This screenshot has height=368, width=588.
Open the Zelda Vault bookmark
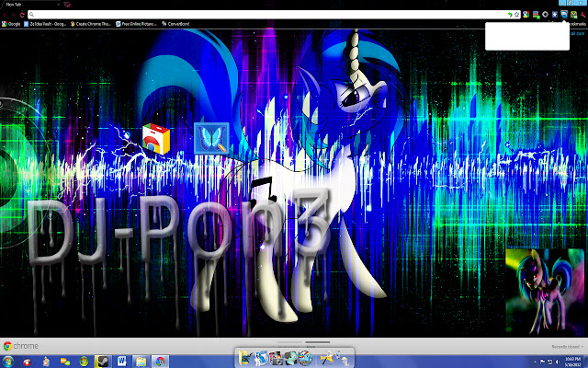[45, 24]
